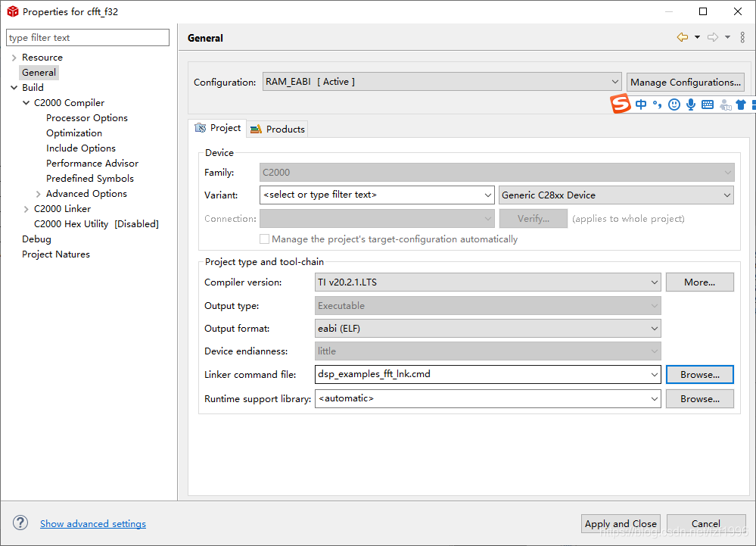Click the forward navigation arrow icon

(x=713, y=37)
